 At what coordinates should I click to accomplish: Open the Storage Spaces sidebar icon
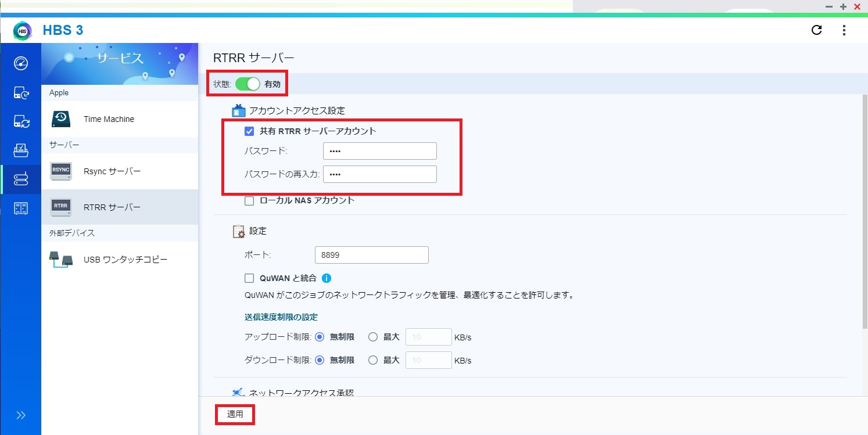pos(21,208)
